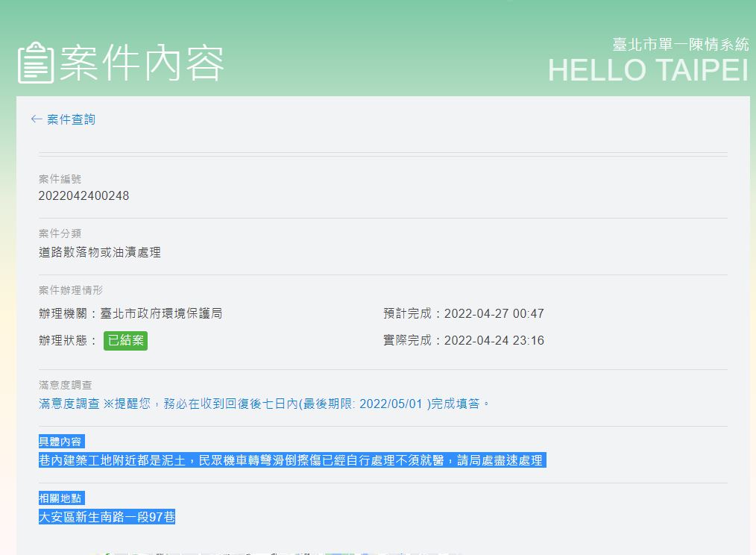The width and height of the screenshot is (756, 555).
Task: Click the 案件編號 field label
Action: point(60,179)
